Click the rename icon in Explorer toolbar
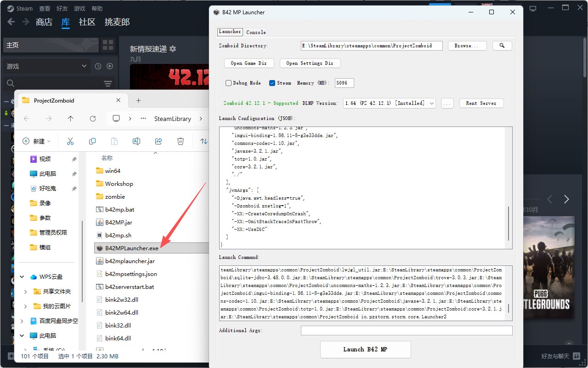Image resolution: width=588 pixels, height=368 pixels. coord(136,141)
